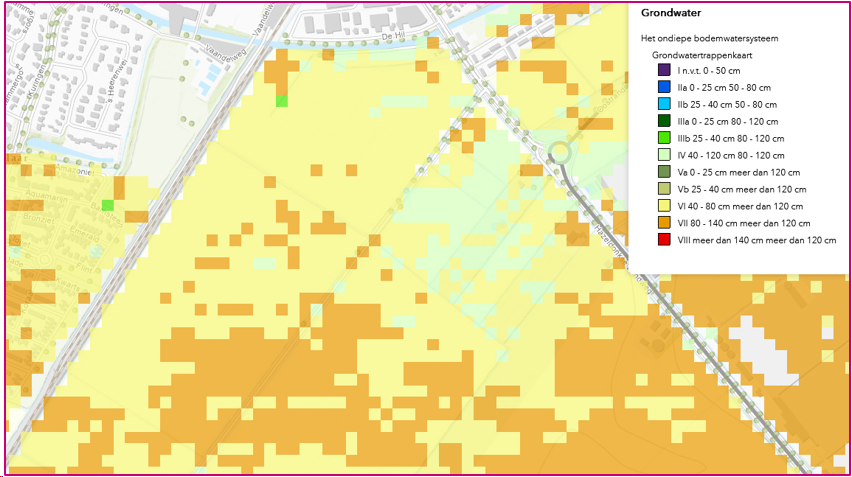Click the dark green 'IIIa' legend swatch

[x=664, y=121]
